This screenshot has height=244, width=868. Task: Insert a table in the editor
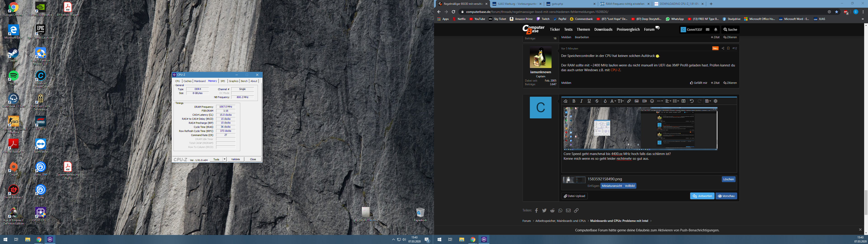(683, 101)
